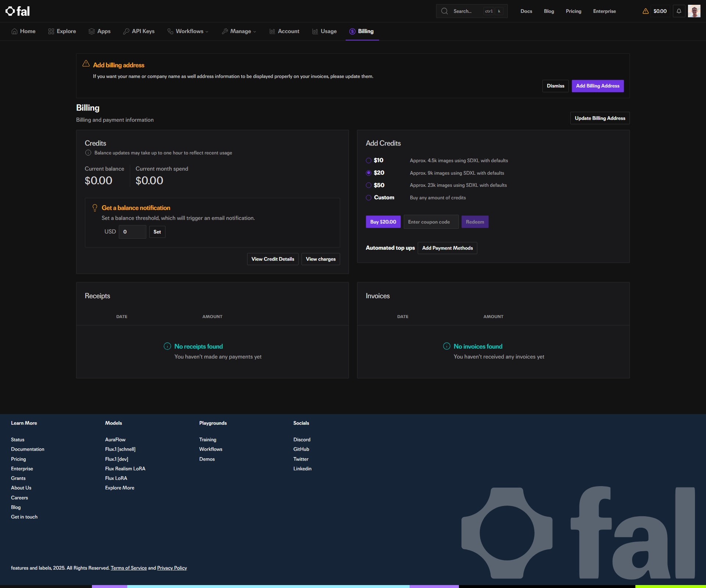Click the Enter coupon code field

(431, 222)
